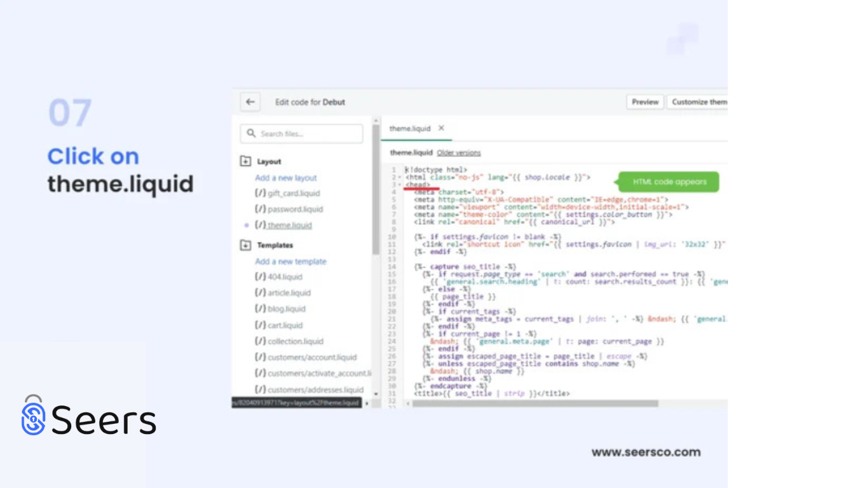868x488 pixels.
Task: Fold the head tag at line 3
Action: [x=400, y=185]
